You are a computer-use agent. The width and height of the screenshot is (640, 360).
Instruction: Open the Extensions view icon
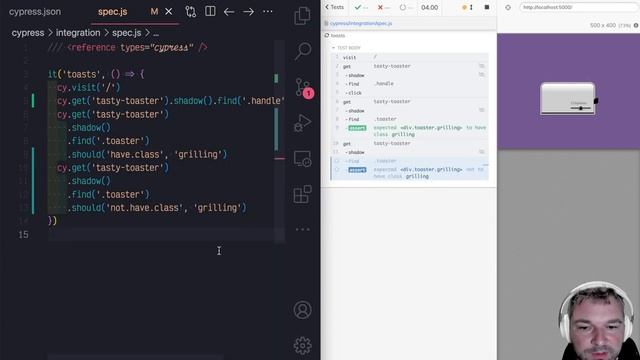point(302,194)
